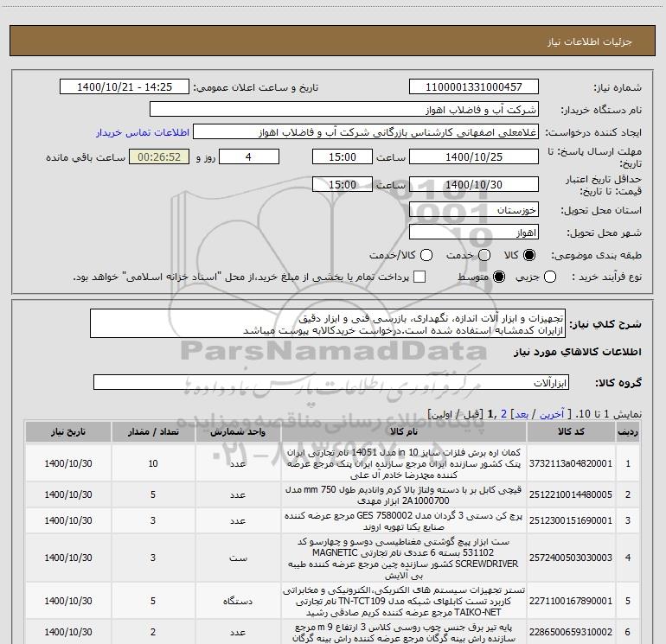Image resolution: width=666 pixels, height=644 pixels.
Task: Select the خدمت radio button
Action: pyautogui.click(x=484, y=255)
